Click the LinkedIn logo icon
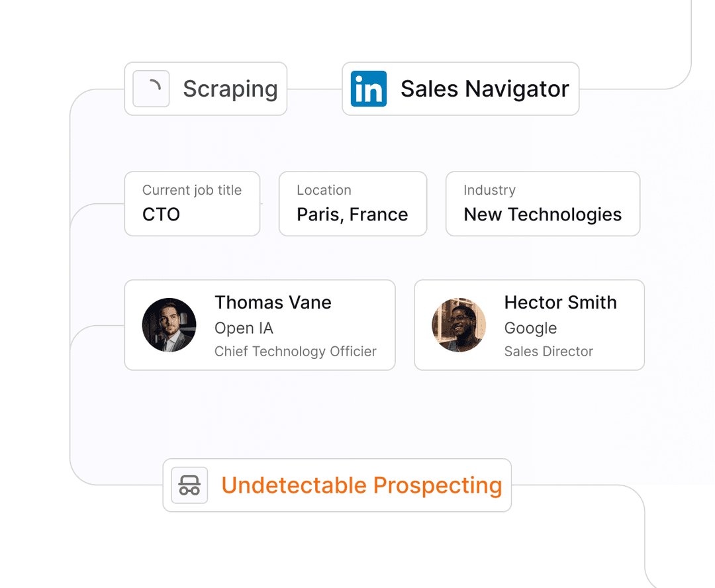 tap(369, 89)
